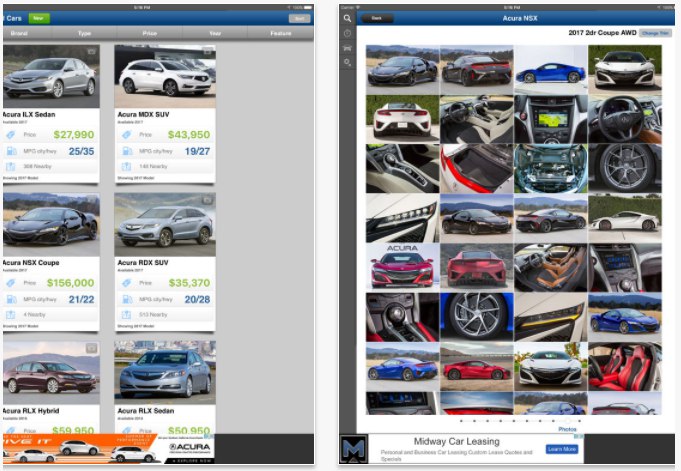The image size is (681, 471).
Task: Open the black Acura NSX Coupe car photo
Action: point(51,225)
